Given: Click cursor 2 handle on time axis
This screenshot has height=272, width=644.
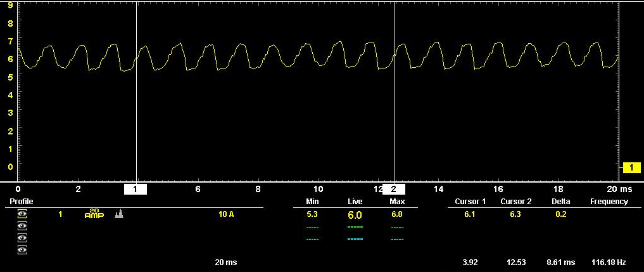Looking at the screenshot, I should pyautogui.click(x=394, y=189).
